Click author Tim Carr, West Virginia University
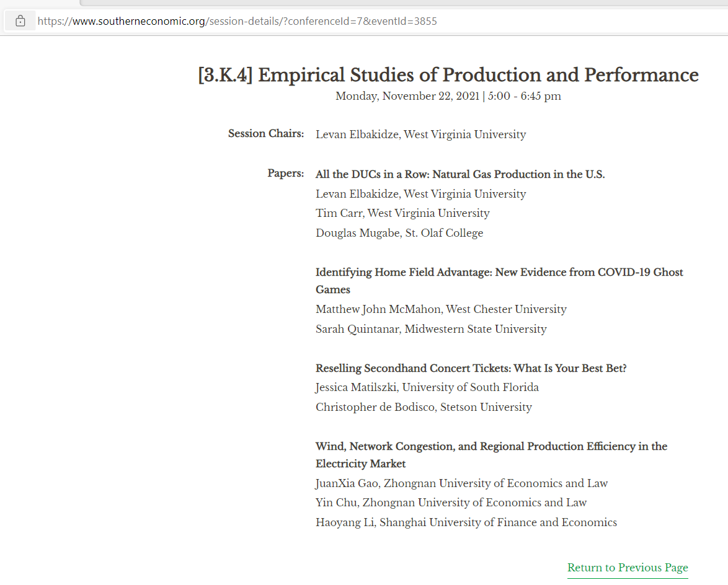 pyautogui.click(x=402, y=213)
